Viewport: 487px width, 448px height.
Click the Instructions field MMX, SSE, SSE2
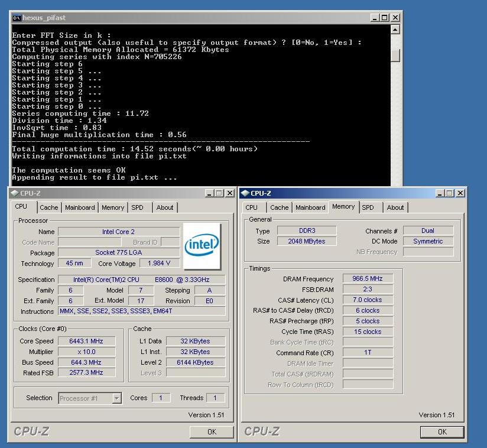tap(142, 311)
